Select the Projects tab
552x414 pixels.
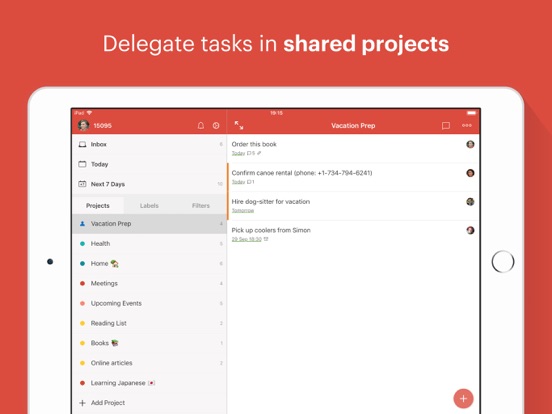(98, 206)
